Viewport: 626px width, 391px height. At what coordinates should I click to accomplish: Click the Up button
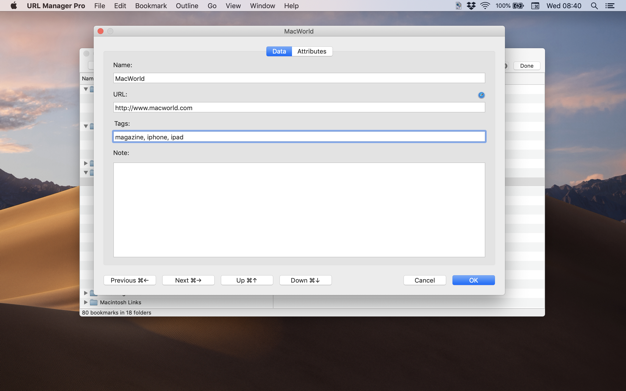[x=247, y=280]
